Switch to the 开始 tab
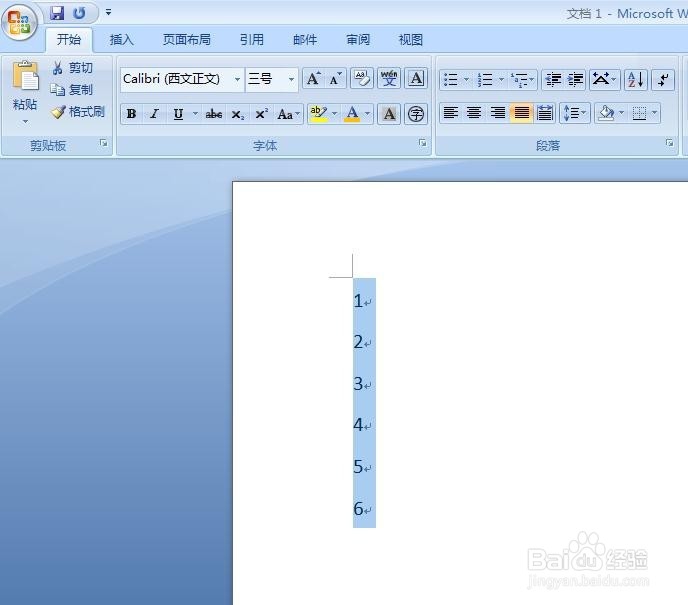Image resolution: width=688 pixels, height=605 pixels. pos(69,39)
